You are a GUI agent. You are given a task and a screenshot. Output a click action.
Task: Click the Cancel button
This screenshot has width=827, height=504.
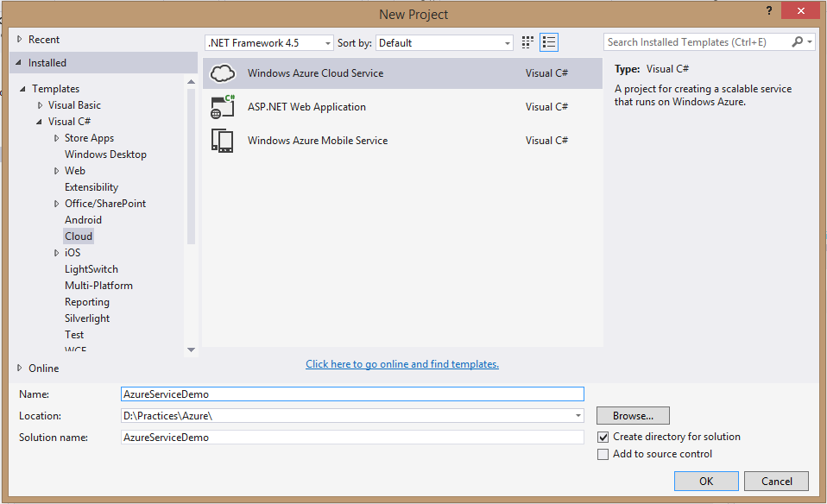point(776,482)
